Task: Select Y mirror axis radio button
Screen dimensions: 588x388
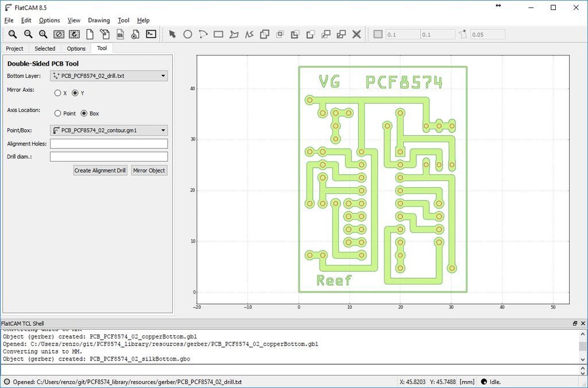Action: tap(75, 93)
